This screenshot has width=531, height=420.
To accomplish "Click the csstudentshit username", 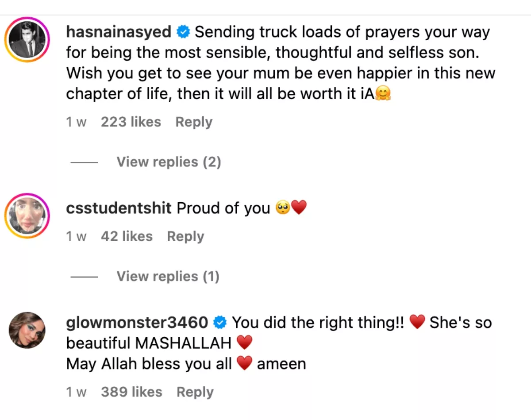I will (119, 208).
